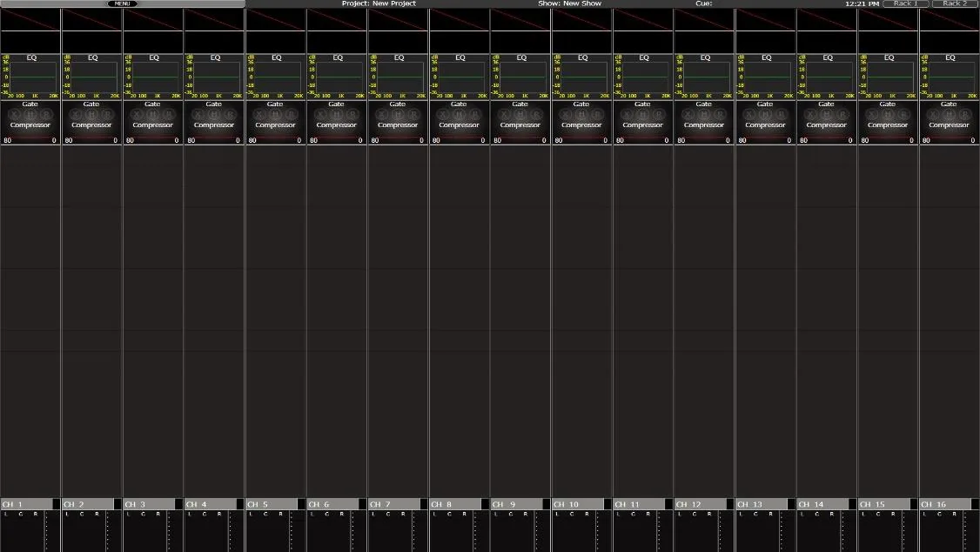
Task: Click the Gate R indicator on CH 16
Action: click(965, 115)
